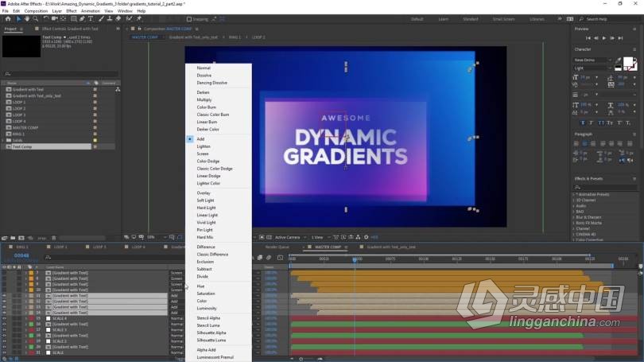Switch to MASTER COMP timeline tab

pyautogui.click(x=328, y=247)
